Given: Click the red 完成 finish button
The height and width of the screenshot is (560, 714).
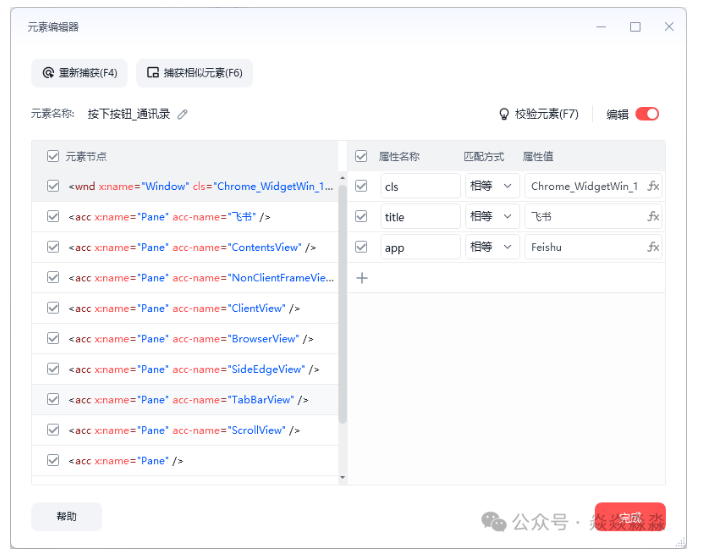Looking at the screenshot, I should [630, 516].
